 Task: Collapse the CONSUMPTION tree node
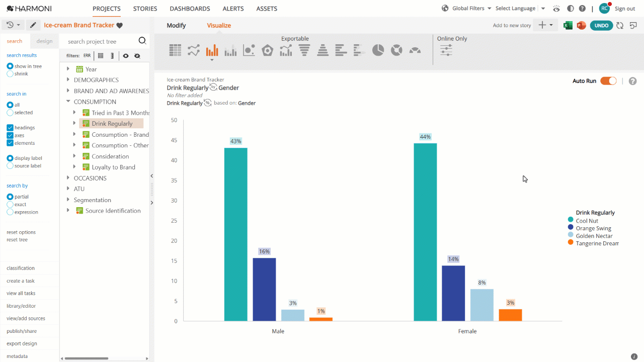coord(68,102)
